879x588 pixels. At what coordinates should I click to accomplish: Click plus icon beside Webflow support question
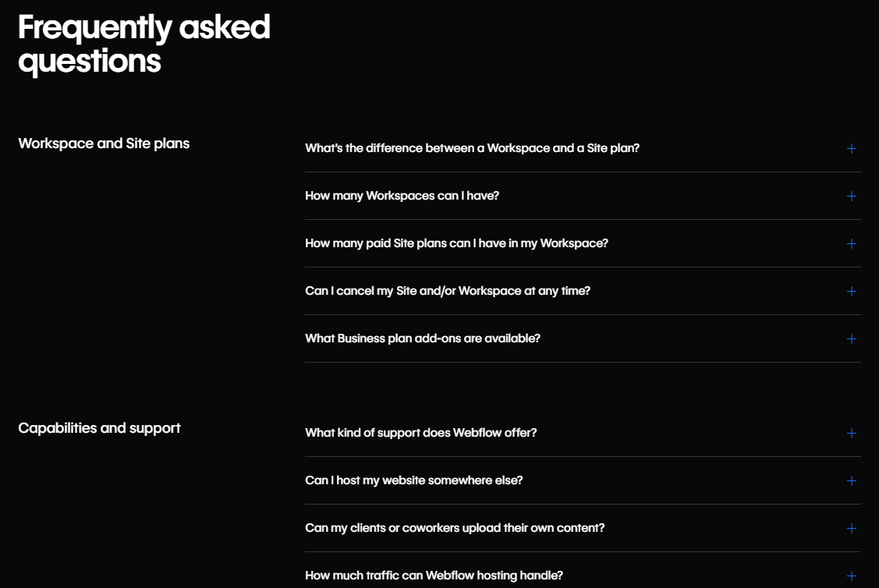coord(852,433)
